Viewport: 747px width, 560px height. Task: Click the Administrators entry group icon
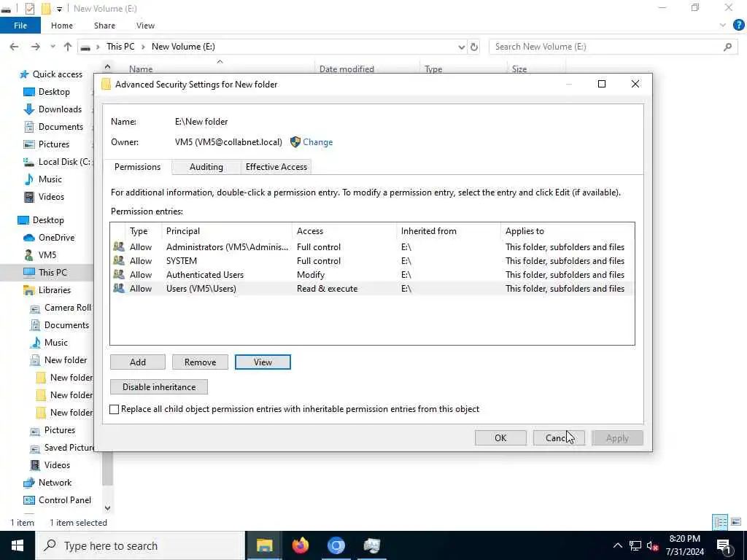(x=119, y=246)
